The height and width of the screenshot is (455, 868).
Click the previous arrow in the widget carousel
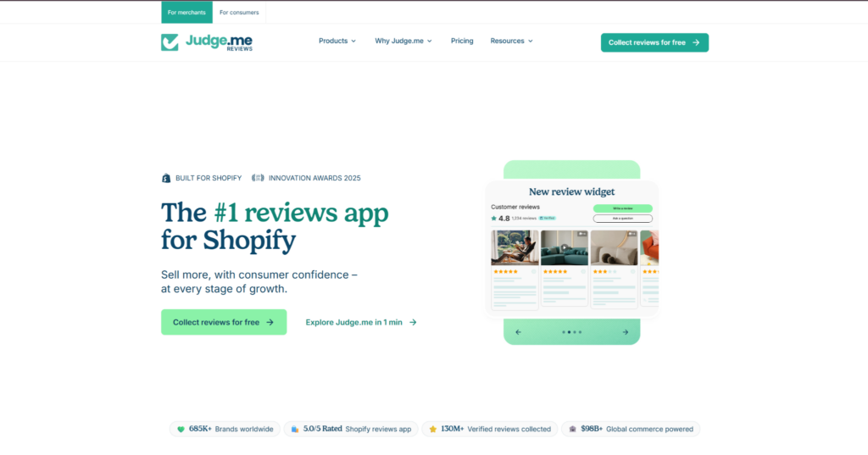518,332
